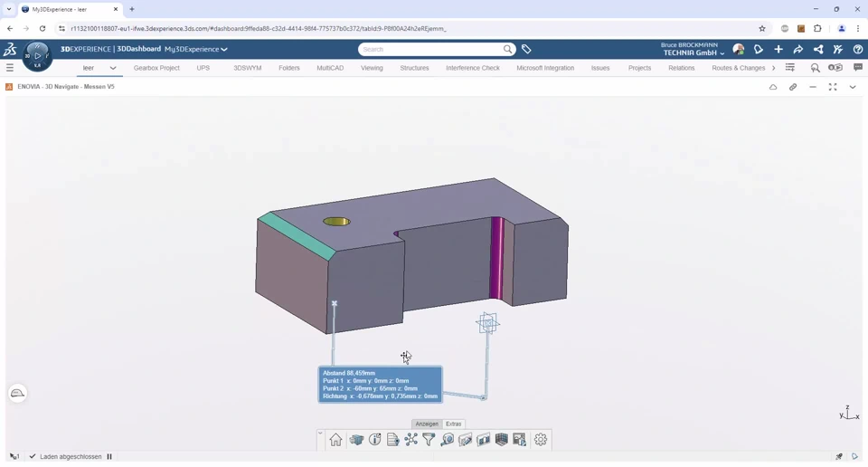
Task: Click the document list icon in toolbar
Action: 392,440
